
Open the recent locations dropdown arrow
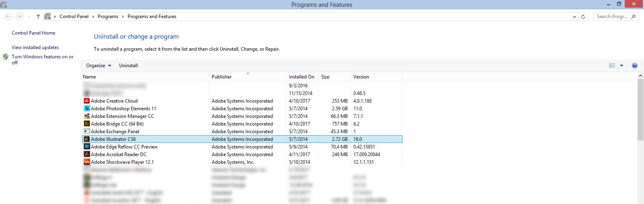(29, 16)
